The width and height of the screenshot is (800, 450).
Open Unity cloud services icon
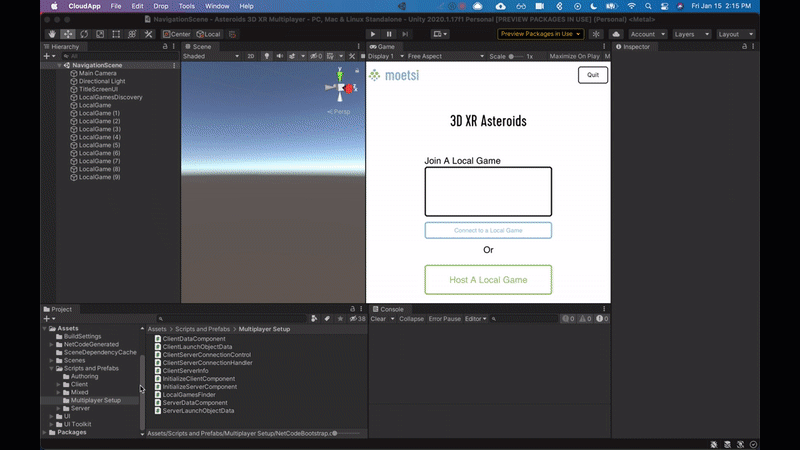[x=616, y=34]
